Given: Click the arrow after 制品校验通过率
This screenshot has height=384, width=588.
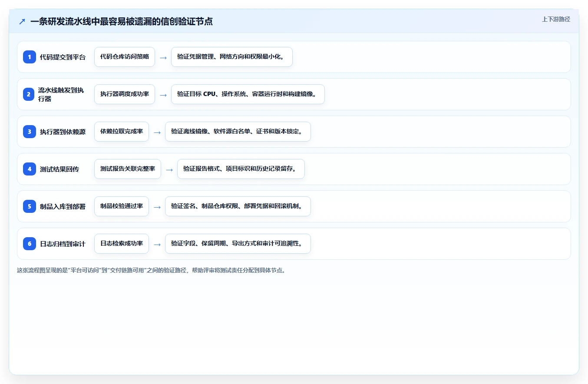Looking at the screenshot, I should 157,207.
